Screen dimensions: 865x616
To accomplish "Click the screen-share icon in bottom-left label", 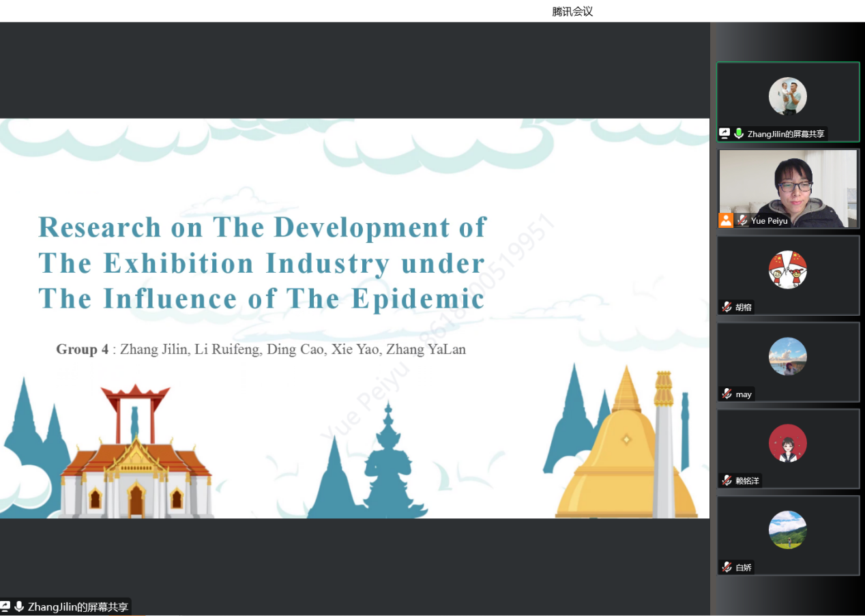I will pyautogui.click(x=5, y=606).
